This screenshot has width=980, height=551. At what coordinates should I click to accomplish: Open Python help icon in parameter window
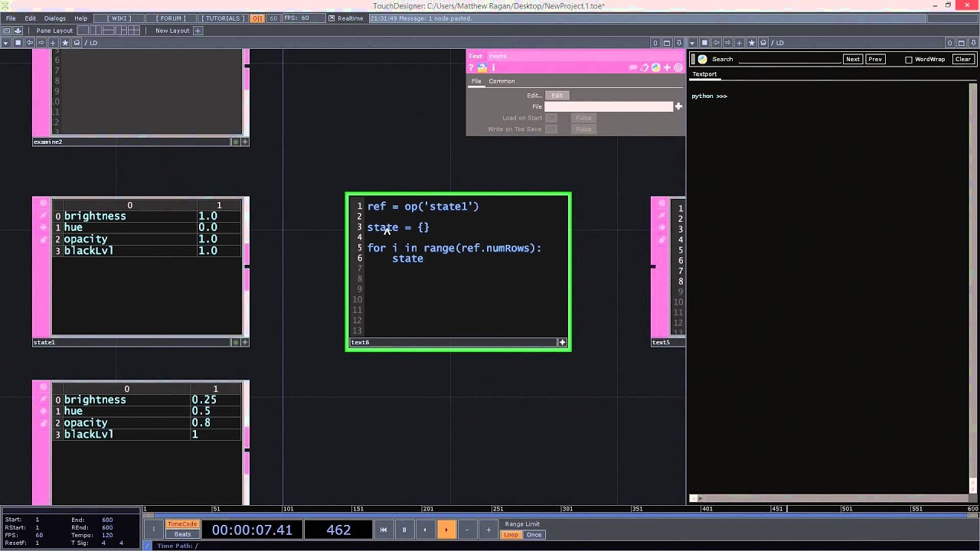pos(482,67)
